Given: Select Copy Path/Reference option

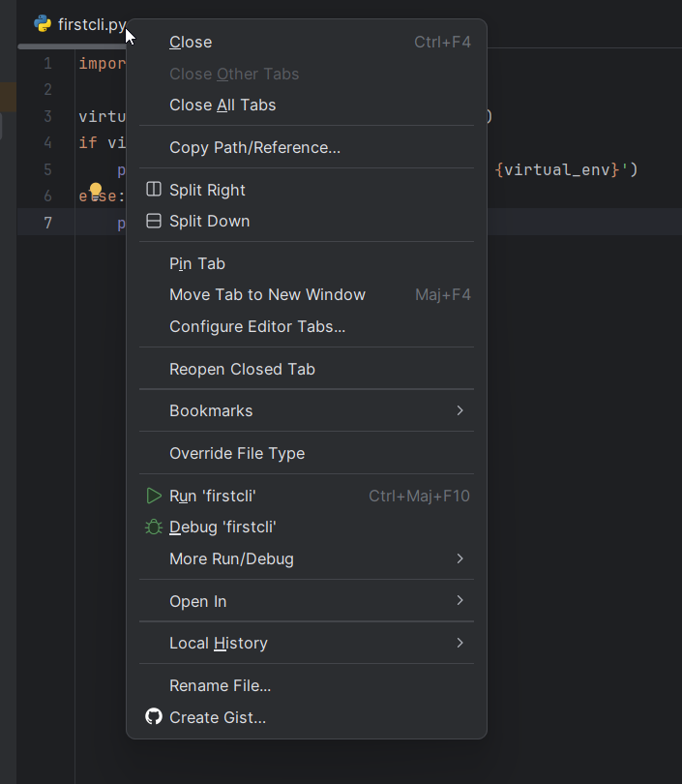Looking at the screenshot, I should point(254,147).
